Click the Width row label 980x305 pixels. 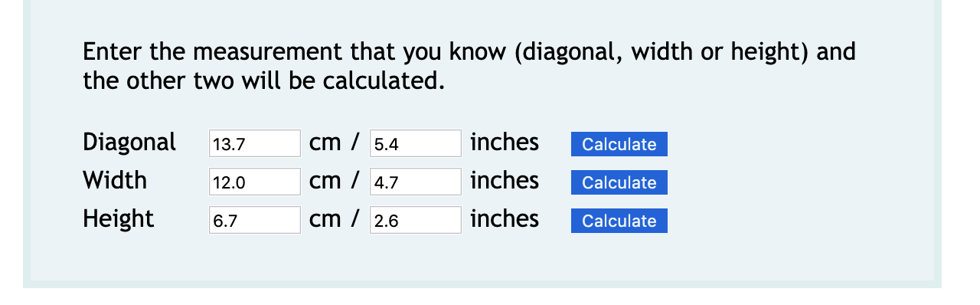[115, 180]
